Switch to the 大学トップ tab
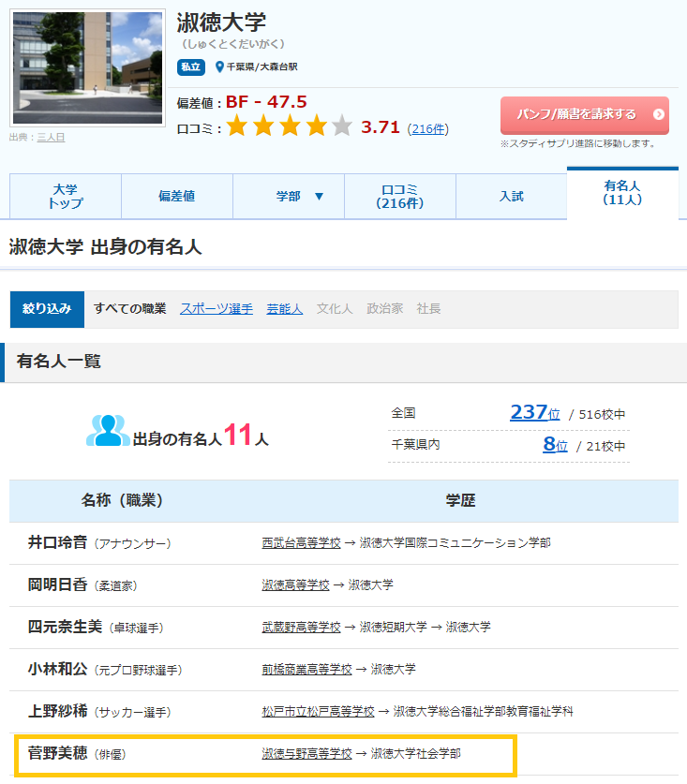Viewport: 687px width, 784px height. click(x=66, y=196)
